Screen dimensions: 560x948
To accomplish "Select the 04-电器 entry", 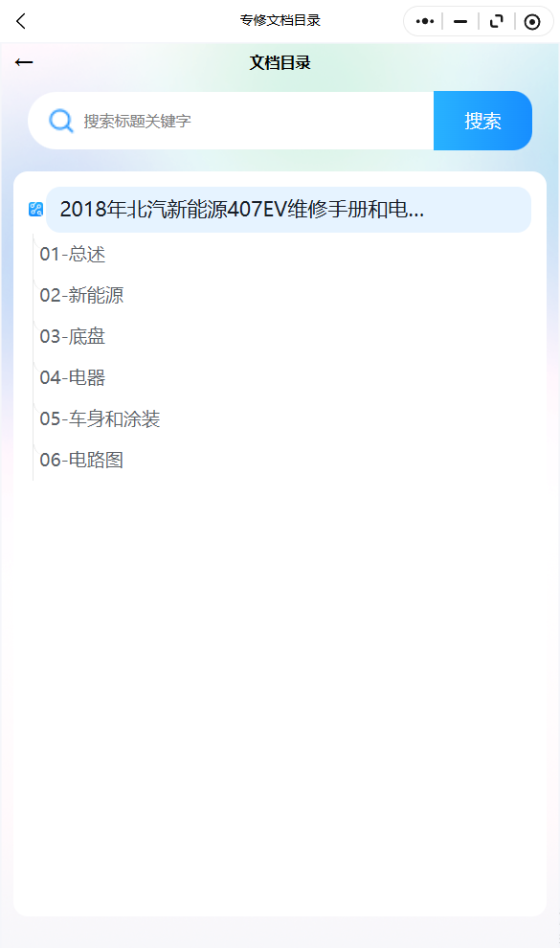I will 73,377.
